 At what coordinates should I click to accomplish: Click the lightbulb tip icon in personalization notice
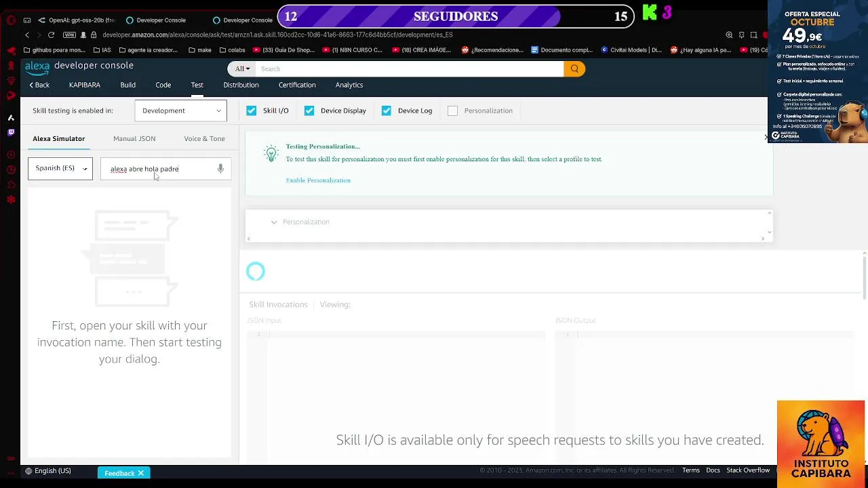tap(271, 153)
